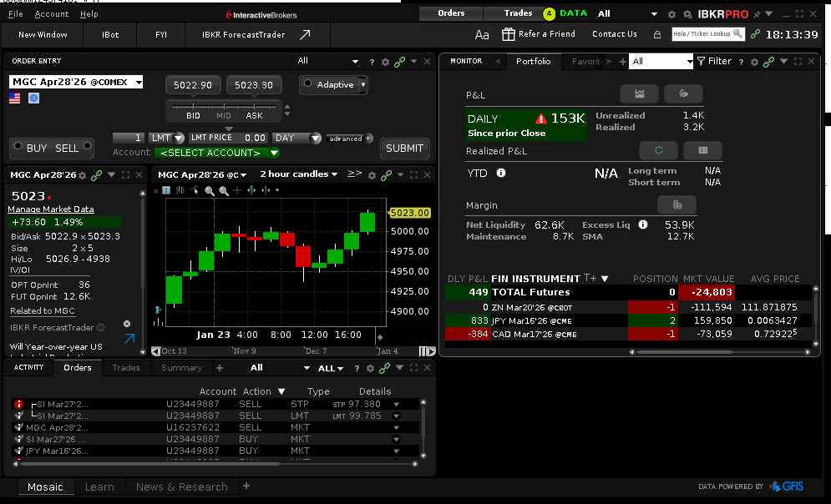The image size is (831, 504).
Task: Open IBot from the toolbar
Action: click(x=110, y=35)
